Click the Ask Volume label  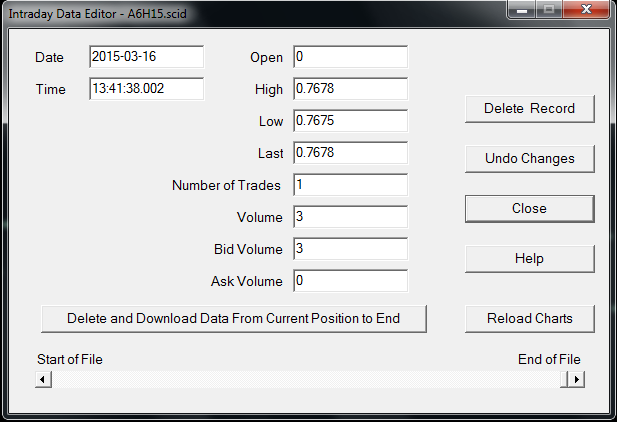pos(247,281)
